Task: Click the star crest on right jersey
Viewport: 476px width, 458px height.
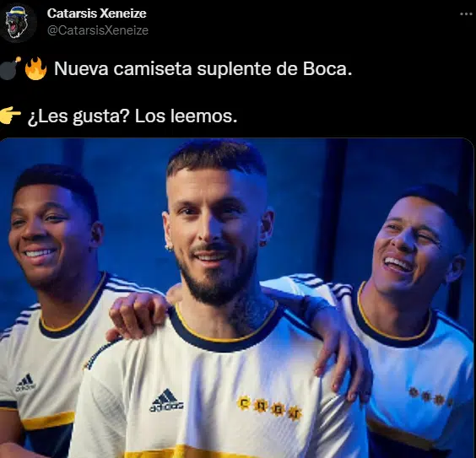Action: click(x=430, y=396)
